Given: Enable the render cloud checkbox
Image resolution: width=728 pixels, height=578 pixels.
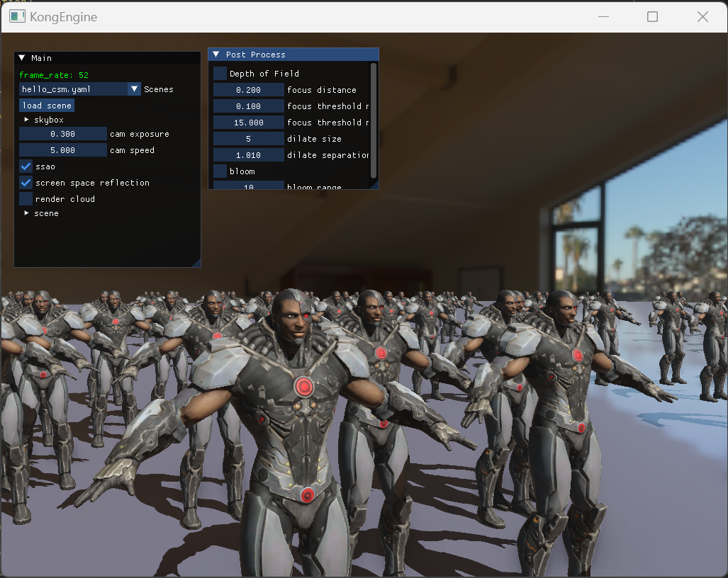Looking at the screenshot, I should [26, 198].
